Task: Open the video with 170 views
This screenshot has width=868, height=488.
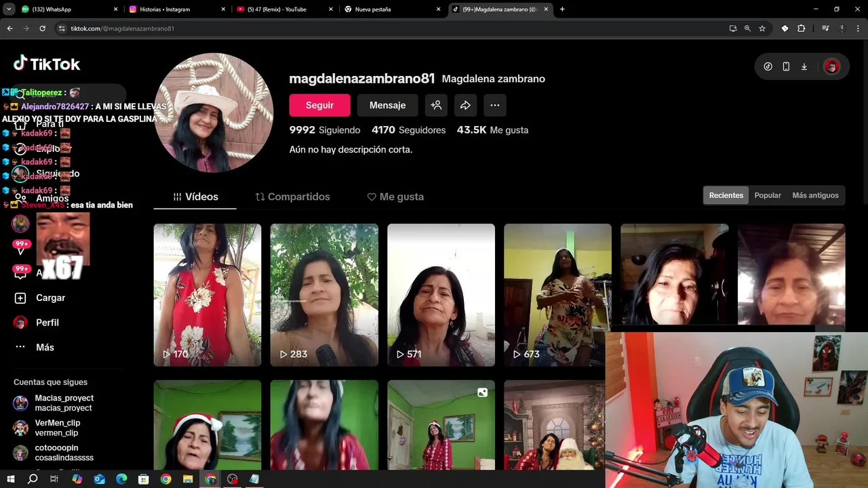Action: click(x=207, y=295)
